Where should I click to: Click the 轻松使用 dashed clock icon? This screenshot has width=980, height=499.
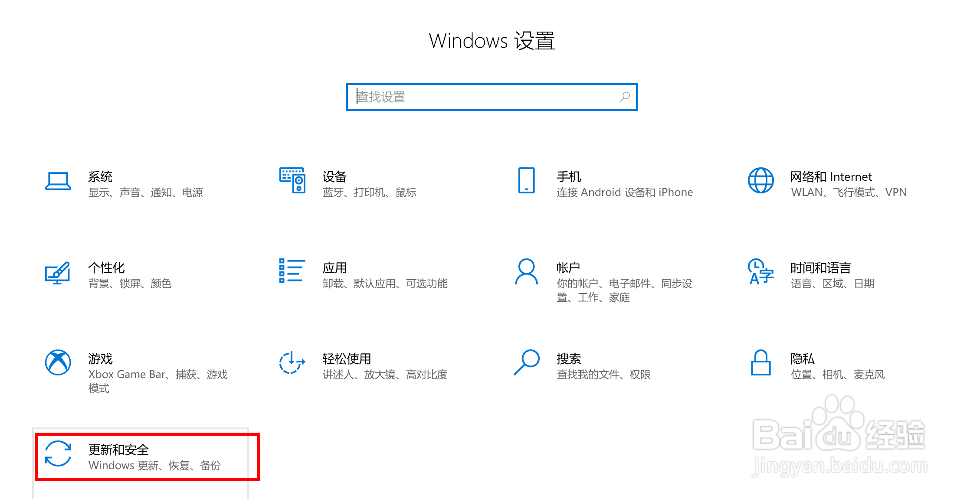point(292,362)
